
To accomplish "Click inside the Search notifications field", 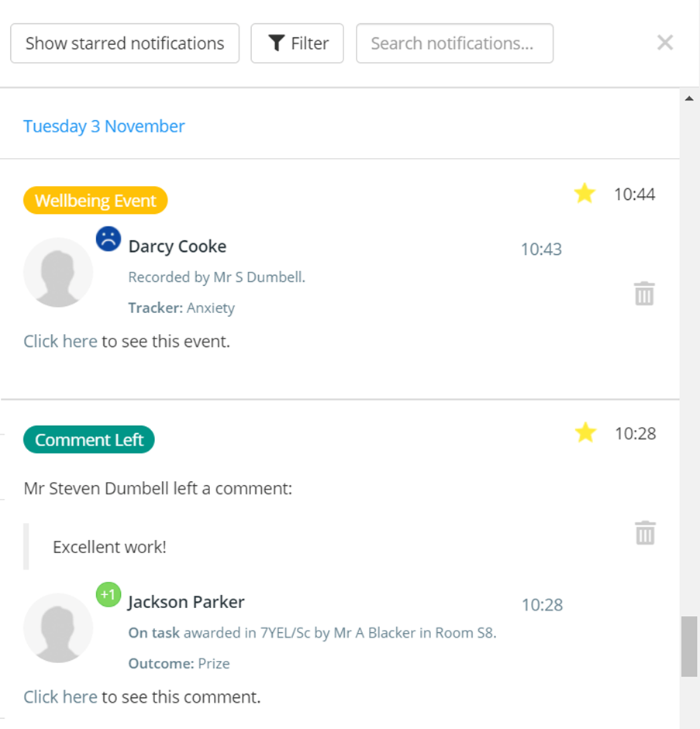I will point(454,43).
